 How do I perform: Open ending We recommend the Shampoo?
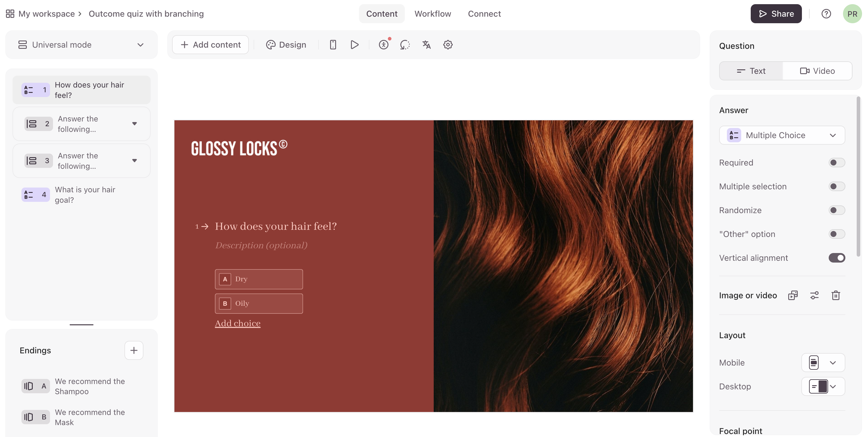[82, 386]
